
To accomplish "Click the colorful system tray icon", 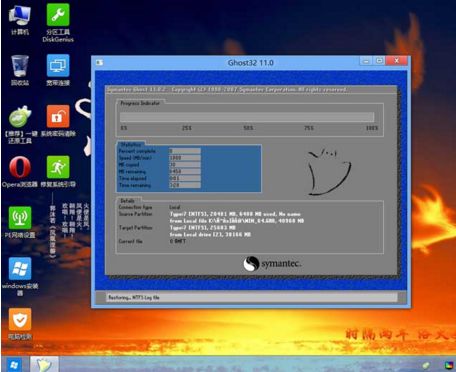I will (x=449, y=366).
